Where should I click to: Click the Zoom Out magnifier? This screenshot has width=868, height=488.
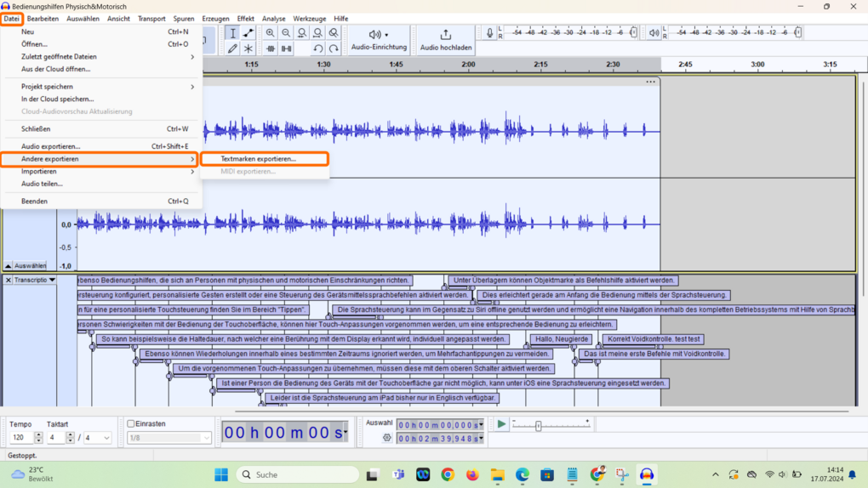point(286,33)
